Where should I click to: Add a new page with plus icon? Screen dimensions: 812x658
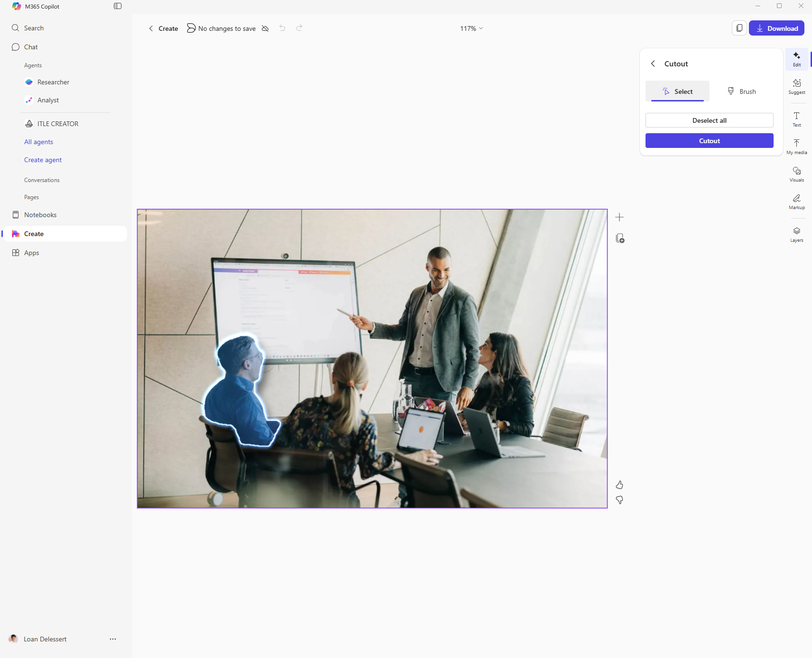[x=619, y=218]
